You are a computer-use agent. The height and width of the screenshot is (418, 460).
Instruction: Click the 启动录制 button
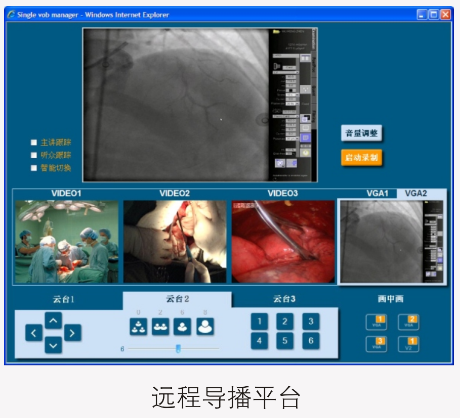click(x=362, y=157)
